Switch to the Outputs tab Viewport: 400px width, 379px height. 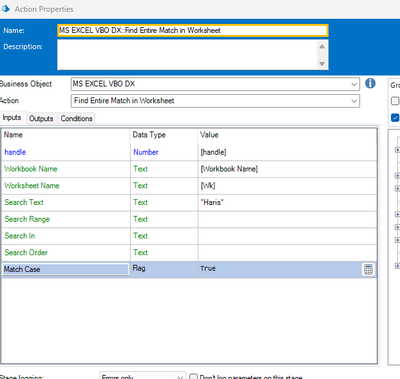[41, 119]
